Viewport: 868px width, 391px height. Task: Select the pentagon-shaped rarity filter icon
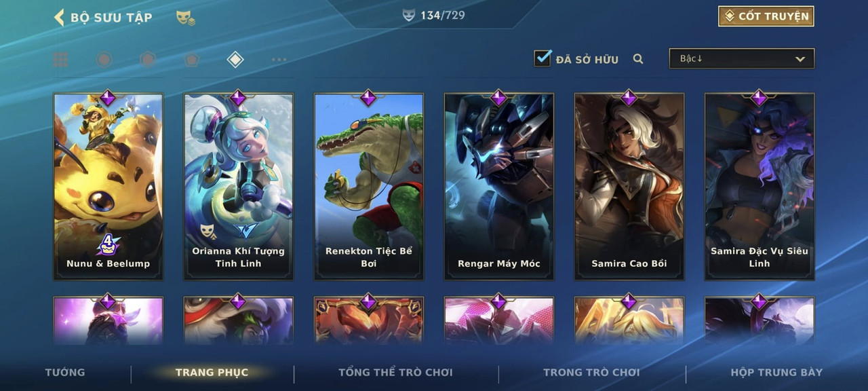(191, 60)
